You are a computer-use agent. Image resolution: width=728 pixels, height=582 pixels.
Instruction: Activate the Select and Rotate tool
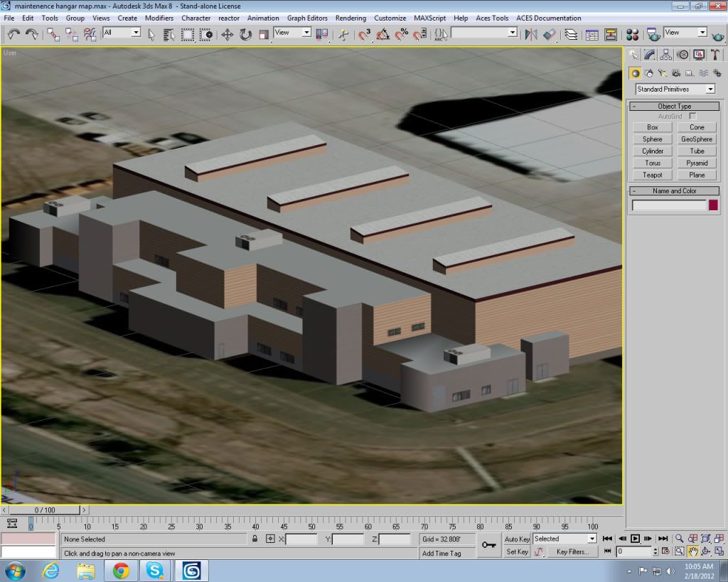[245, 33]
